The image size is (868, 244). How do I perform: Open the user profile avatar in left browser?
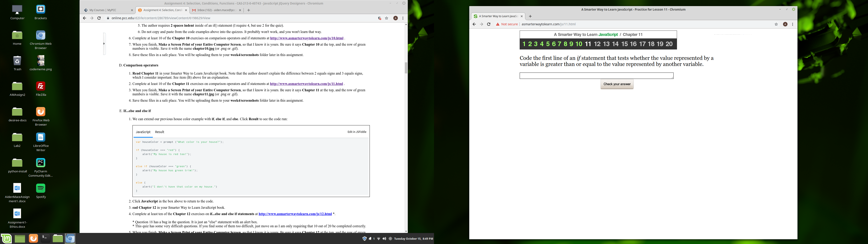396,18
